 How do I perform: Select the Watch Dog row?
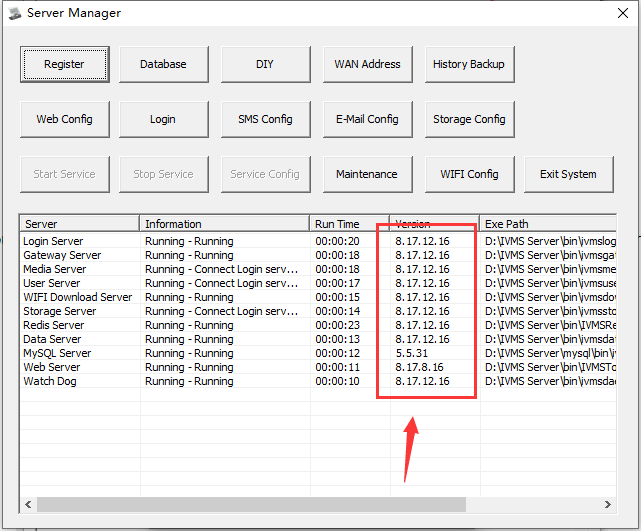point(318,381)
